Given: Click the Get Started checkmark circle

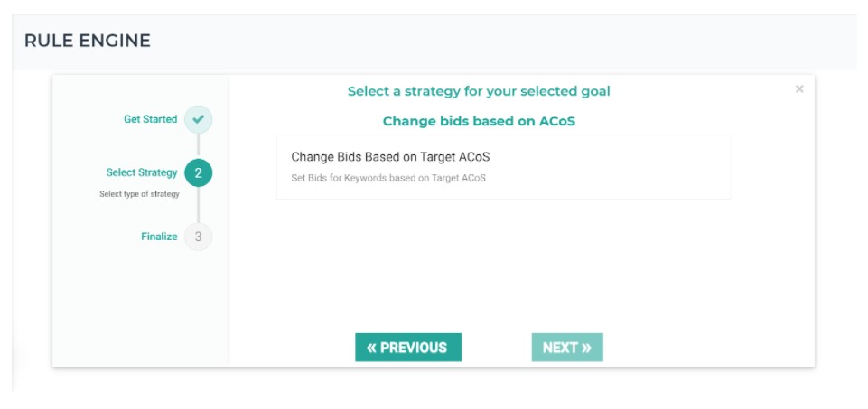Looking at the screenshot, I should 198,119.
